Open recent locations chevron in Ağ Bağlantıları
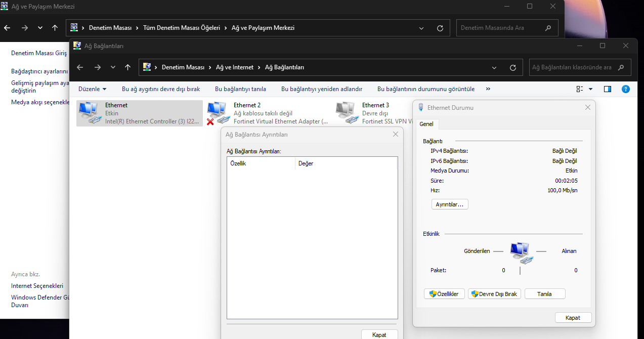Screen dimensions: 644x339 pos(113,67)
